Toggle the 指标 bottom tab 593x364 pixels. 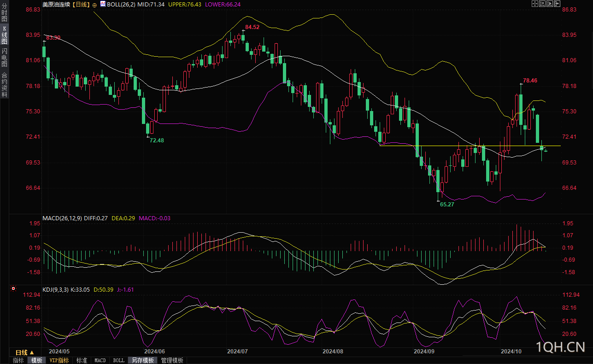18,360
